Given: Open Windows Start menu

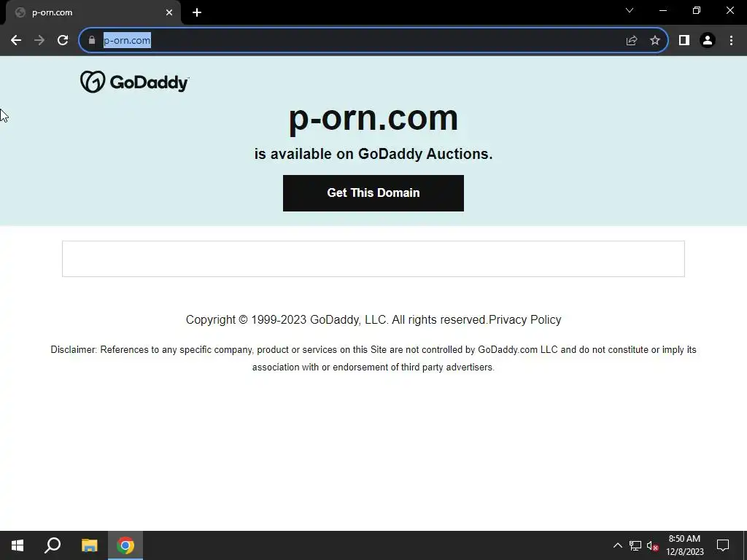Looking at the screenshot, I should coord(18,545).
